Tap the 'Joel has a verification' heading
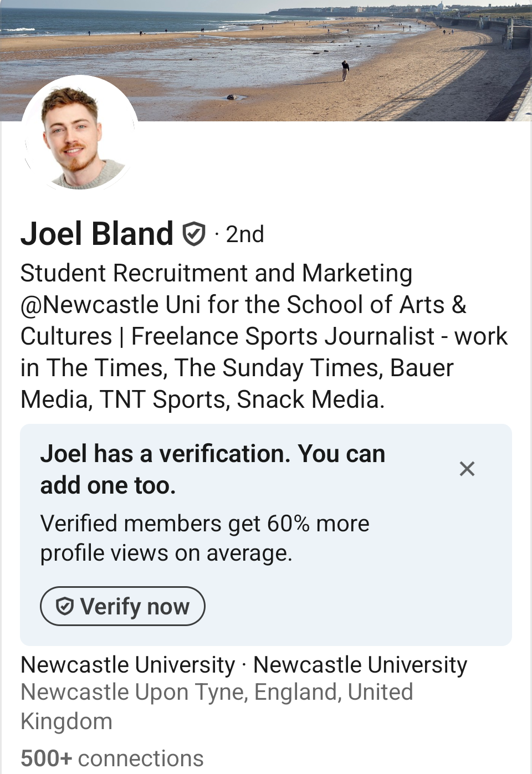The image size is (532, 774). pyautogui.click(x=212, y=469)
